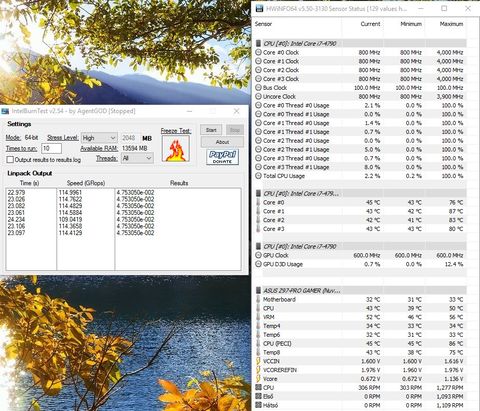Select the ASUS Z97-PRO GAMER sensor group header

361,291
